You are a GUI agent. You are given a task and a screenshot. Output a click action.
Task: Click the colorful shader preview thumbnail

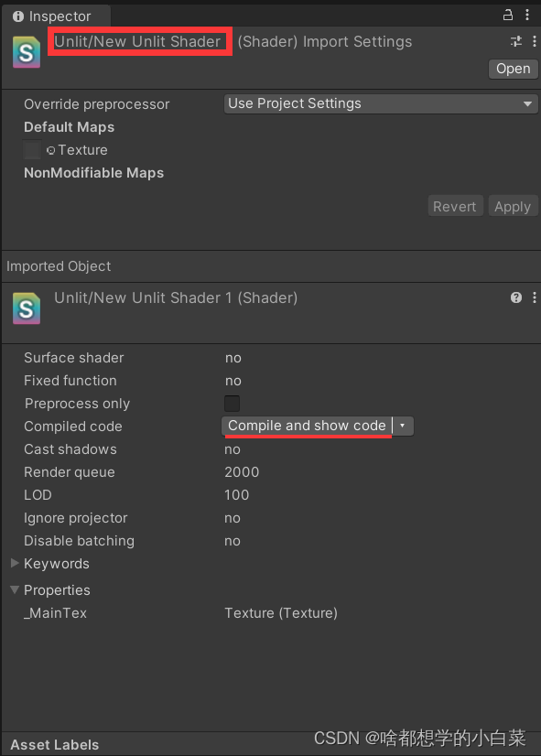pyautogui.click(x=25, y=52)
